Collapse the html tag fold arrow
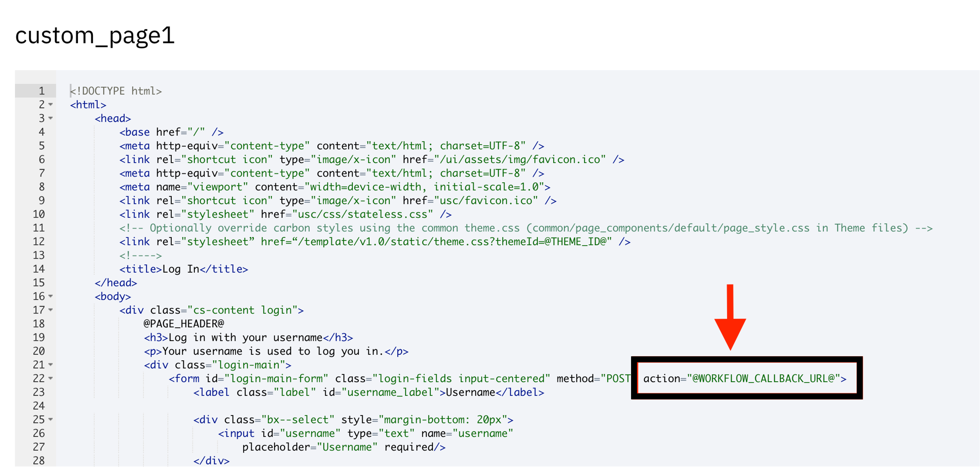 [x=51, y=105]
